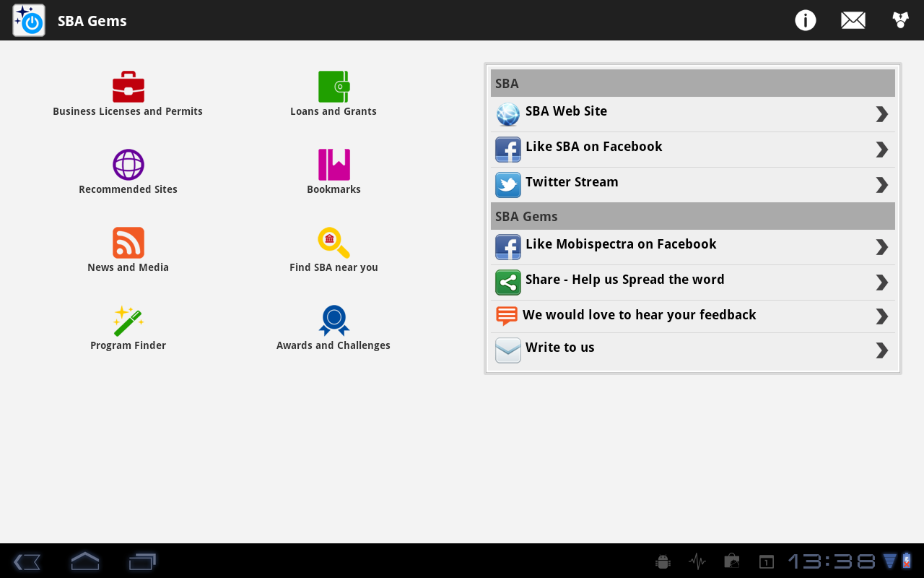Open chevron arrow for Twitter Stream
Image resolution: width=924 pixels, height=578 pixels.
pyautogui.click(x=881, y=185)
